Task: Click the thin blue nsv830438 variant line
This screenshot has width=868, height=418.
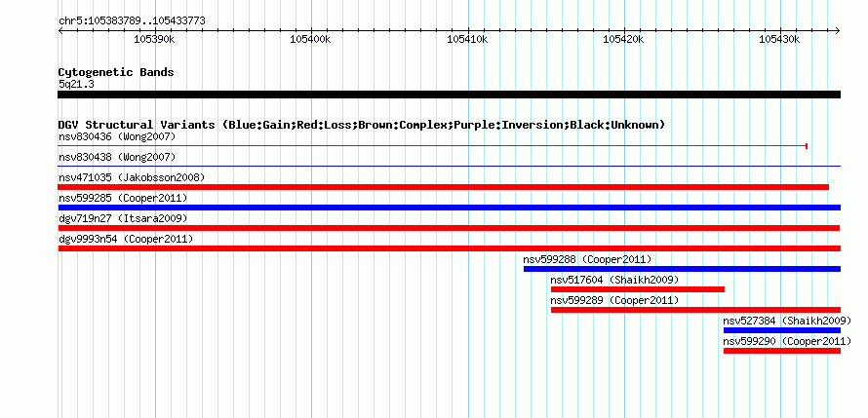Action: point(450,167)
